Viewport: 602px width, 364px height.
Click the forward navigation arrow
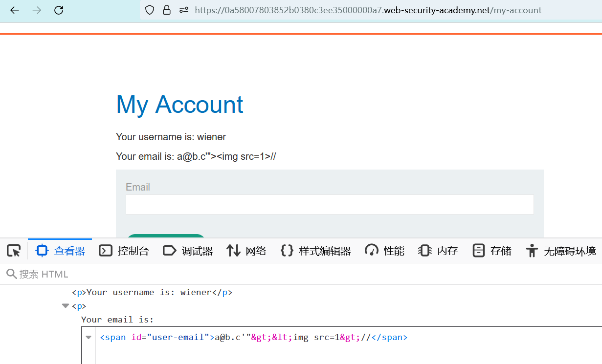click(x=37, y=10)
